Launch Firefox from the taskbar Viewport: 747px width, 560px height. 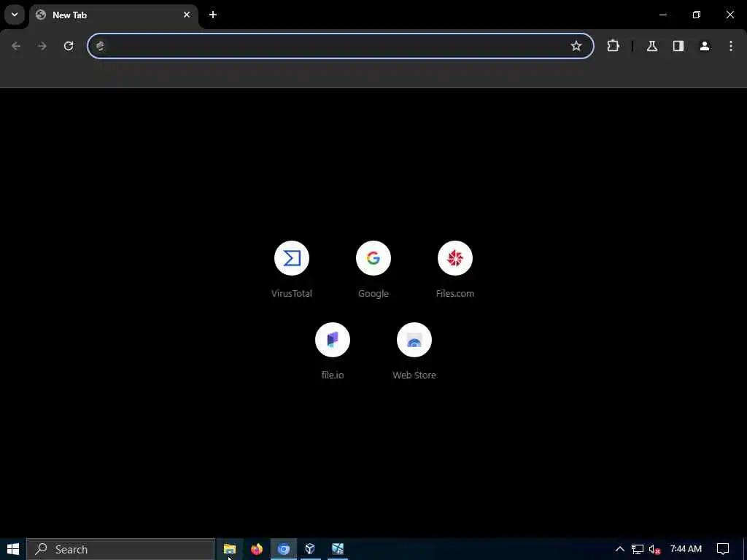click(257, 549)
